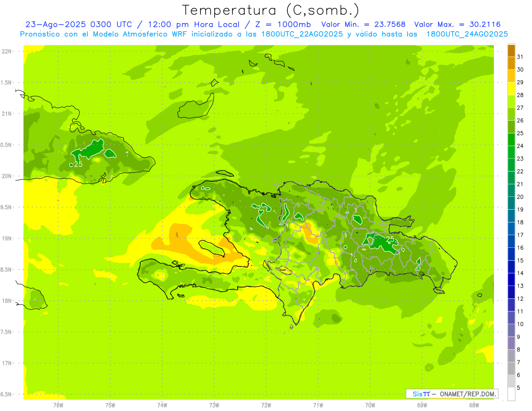Screen dimensions: 532x411
Task: Pick the white swatch at the colorbar bottom
Action: pos(511,394)
